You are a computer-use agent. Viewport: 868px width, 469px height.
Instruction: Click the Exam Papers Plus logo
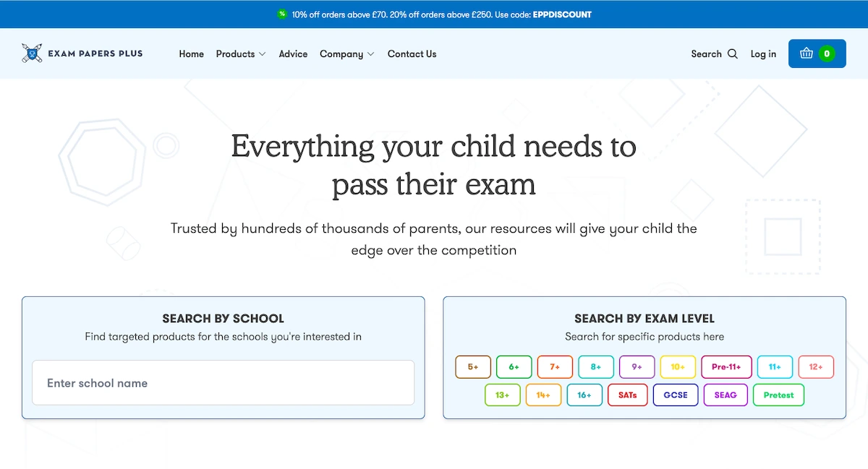(82, 53)
